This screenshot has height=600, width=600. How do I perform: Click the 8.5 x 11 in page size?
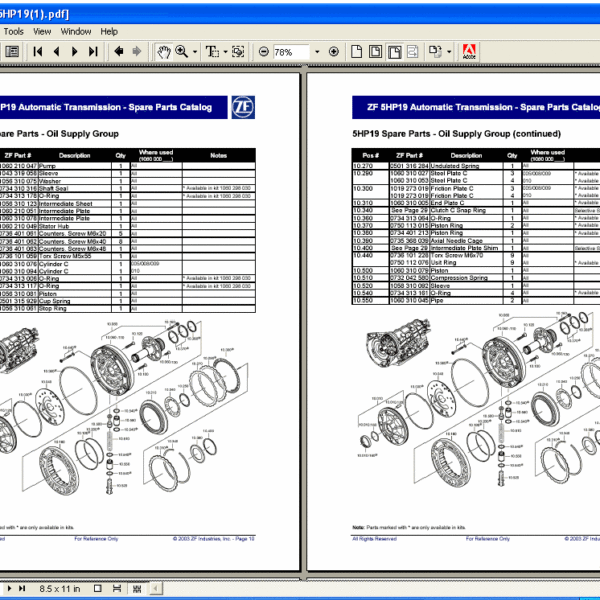pos(60,589)
